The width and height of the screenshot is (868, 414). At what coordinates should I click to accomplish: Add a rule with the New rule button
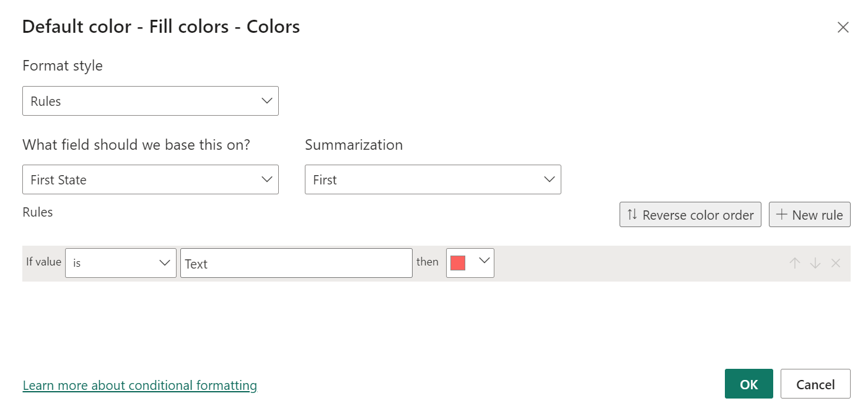809,215
